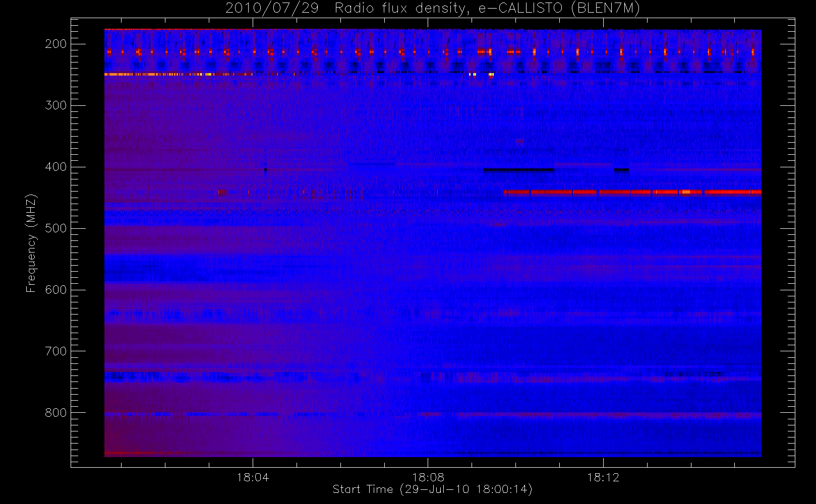Click the 18:12 time tick label
Viewport: 816px width, 504px height.
coord(603,477)
